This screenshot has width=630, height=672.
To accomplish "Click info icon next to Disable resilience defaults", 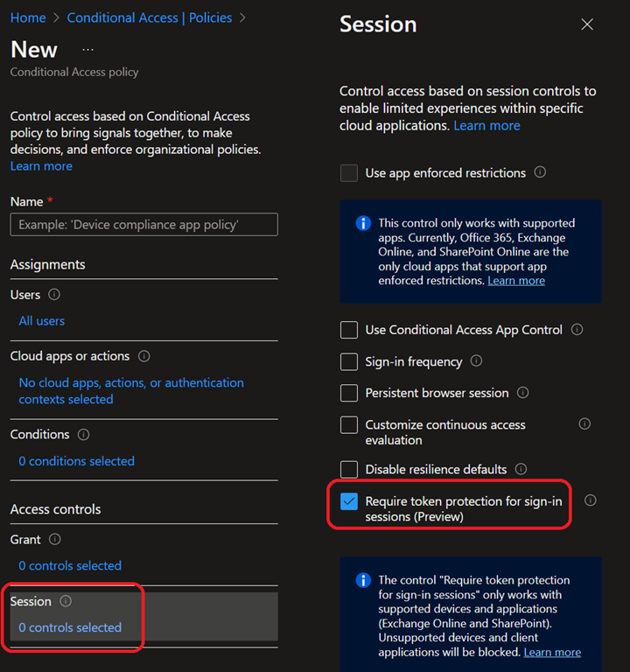I will (521, 469).
